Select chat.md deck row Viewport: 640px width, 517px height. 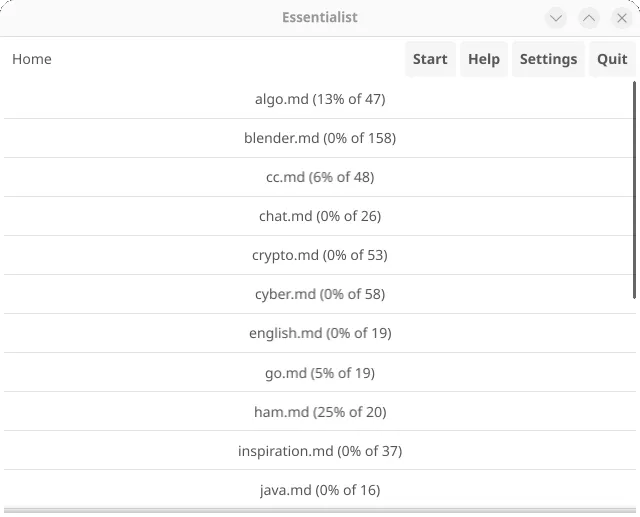(x=320, y=216)
